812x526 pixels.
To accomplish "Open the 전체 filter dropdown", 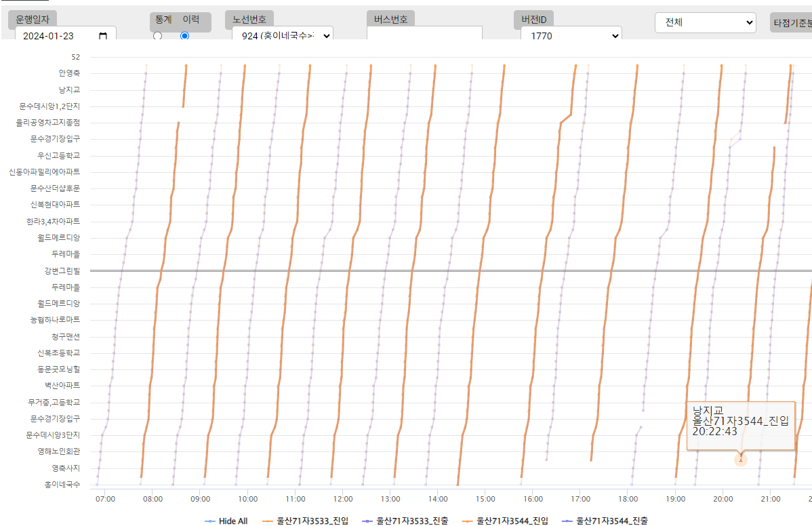I will pyautogui.click(x=705, y=22).
